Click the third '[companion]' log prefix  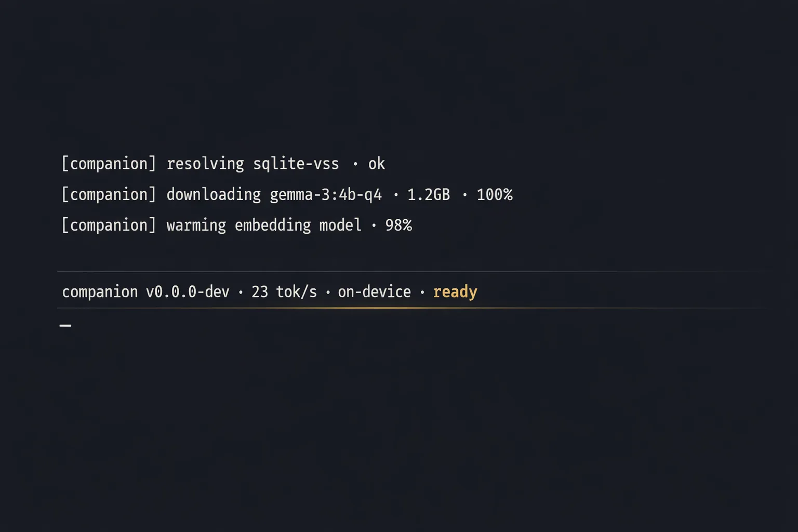[109, 225]
